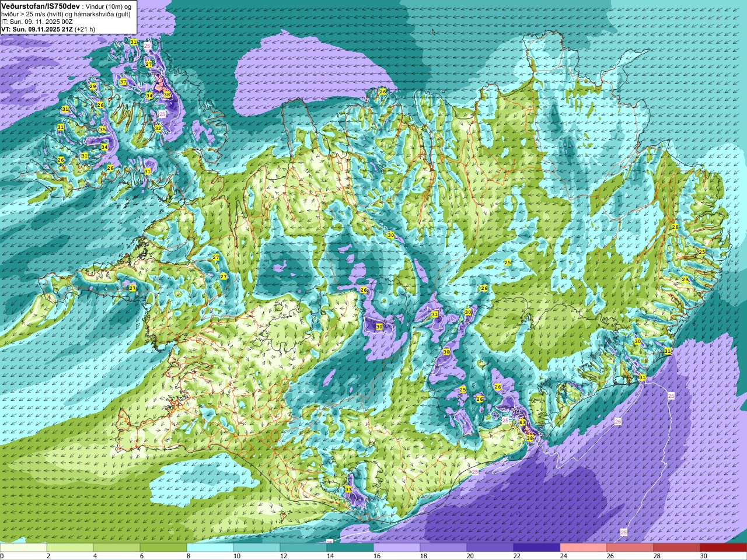Select the 2–4 light green scale swatch
Screen dimensions: 747x560
pos(70,548)
